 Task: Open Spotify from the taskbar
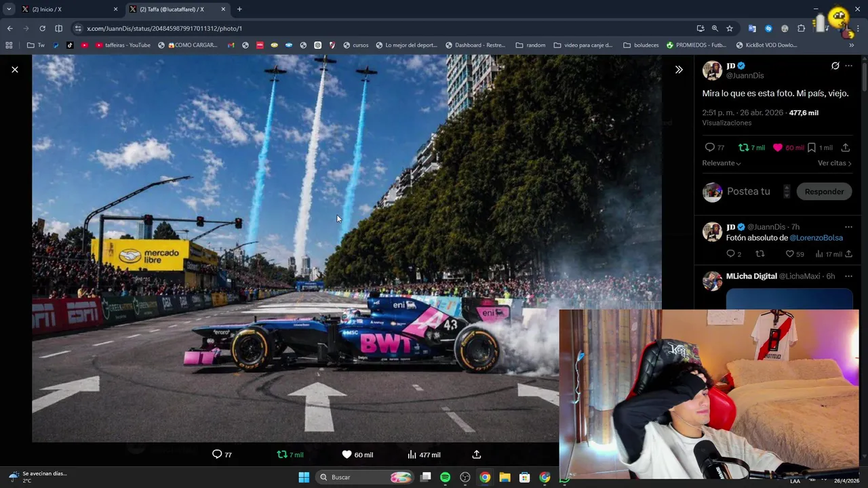[x=445, y=477]
